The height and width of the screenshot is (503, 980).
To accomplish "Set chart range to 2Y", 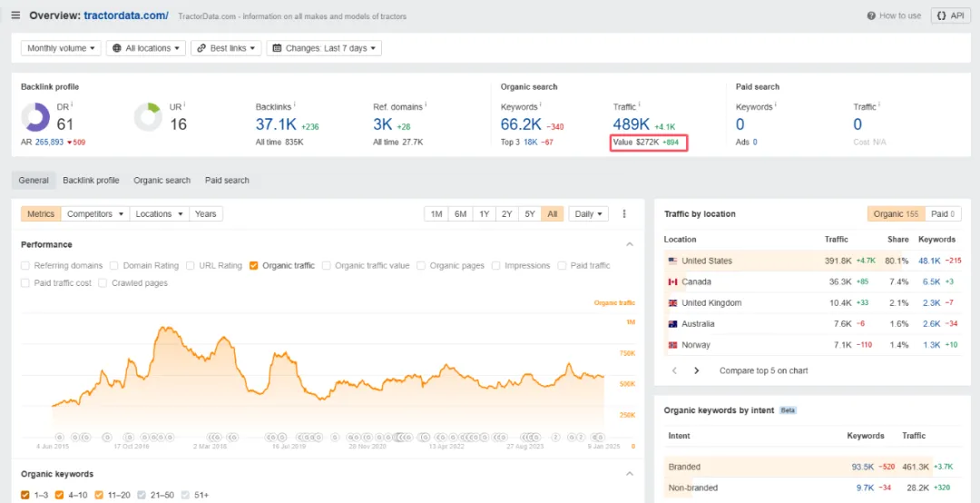I will 507,214.
